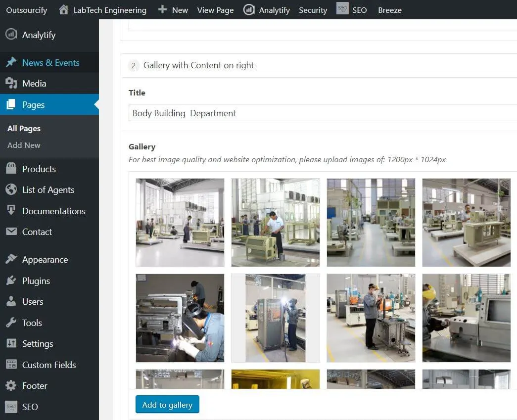
Task: Select portrait thumbnail of welding at cabinet
Action: 275,318
